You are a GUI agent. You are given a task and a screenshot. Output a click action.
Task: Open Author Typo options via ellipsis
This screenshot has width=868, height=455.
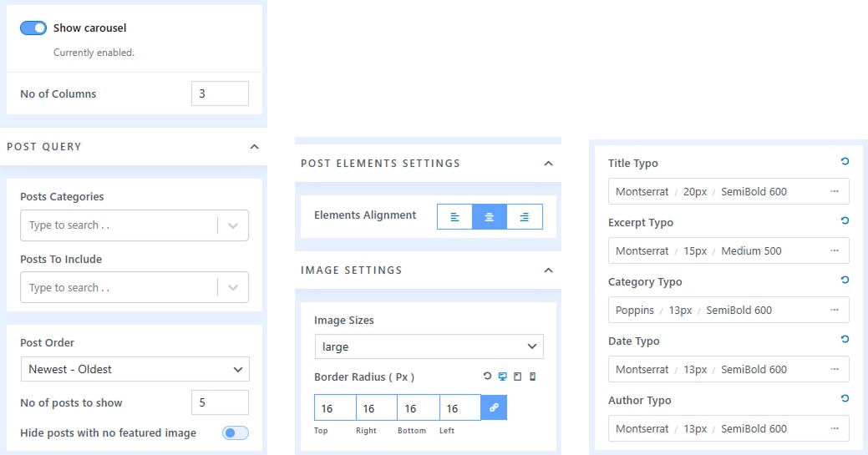pyautogui.click(x=834, y=428)
